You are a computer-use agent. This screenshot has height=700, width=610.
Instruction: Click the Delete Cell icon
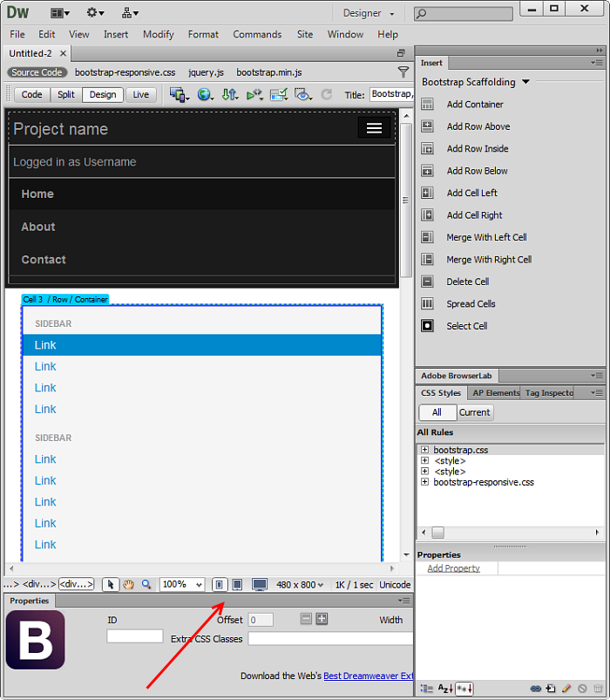427,282
